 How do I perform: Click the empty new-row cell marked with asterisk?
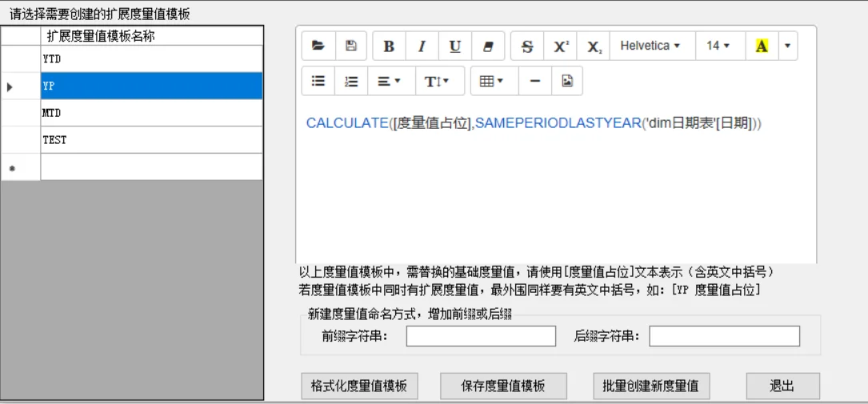click(x=152, y=166)
